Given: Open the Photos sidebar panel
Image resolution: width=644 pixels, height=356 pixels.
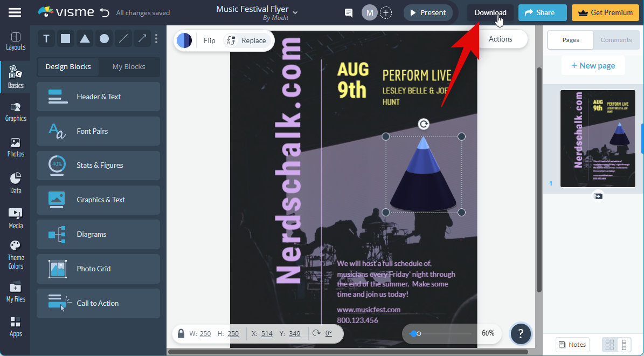Looking at the screenshot, I should (16, 148).
